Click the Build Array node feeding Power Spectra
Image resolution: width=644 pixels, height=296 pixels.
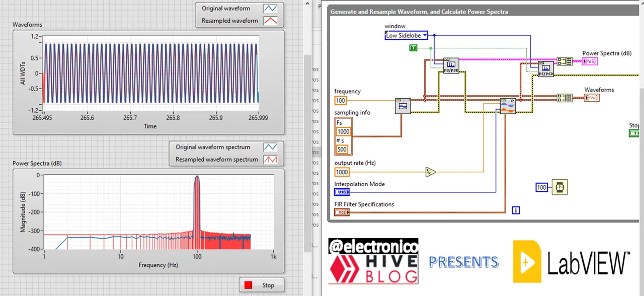[563, 61]
